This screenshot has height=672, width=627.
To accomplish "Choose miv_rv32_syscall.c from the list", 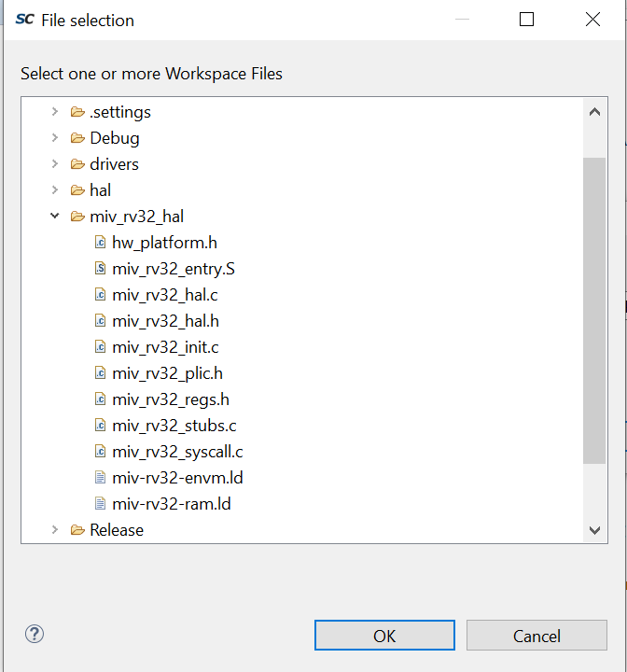I will pos(177,452).
